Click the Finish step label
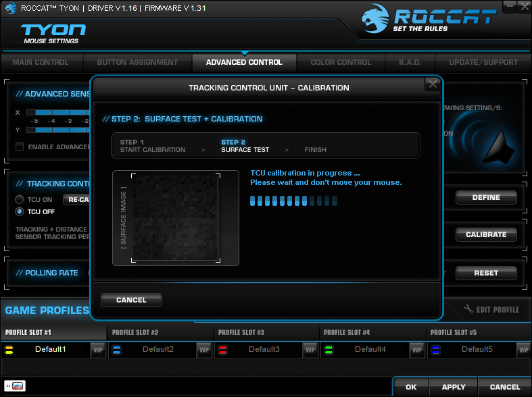The width and height of the screenshot is (532, 397). 316,150
